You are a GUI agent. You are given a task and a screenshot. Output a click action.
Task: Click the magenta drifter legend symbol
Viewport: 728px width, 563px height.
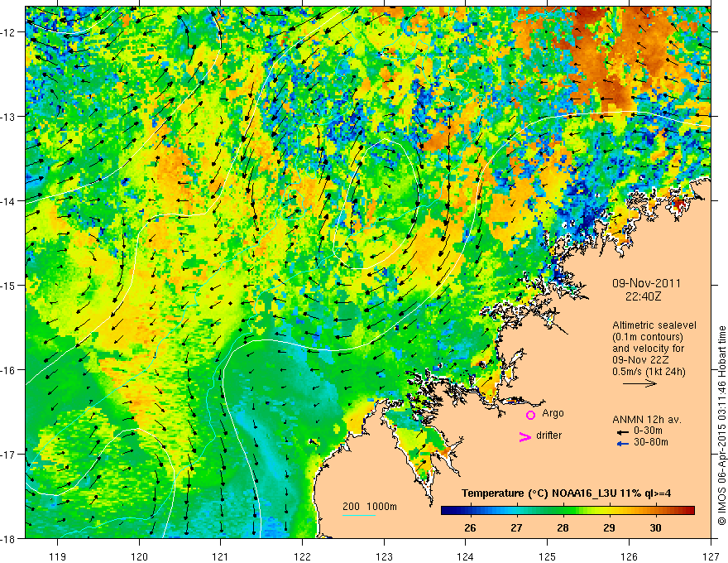(524, 437)
